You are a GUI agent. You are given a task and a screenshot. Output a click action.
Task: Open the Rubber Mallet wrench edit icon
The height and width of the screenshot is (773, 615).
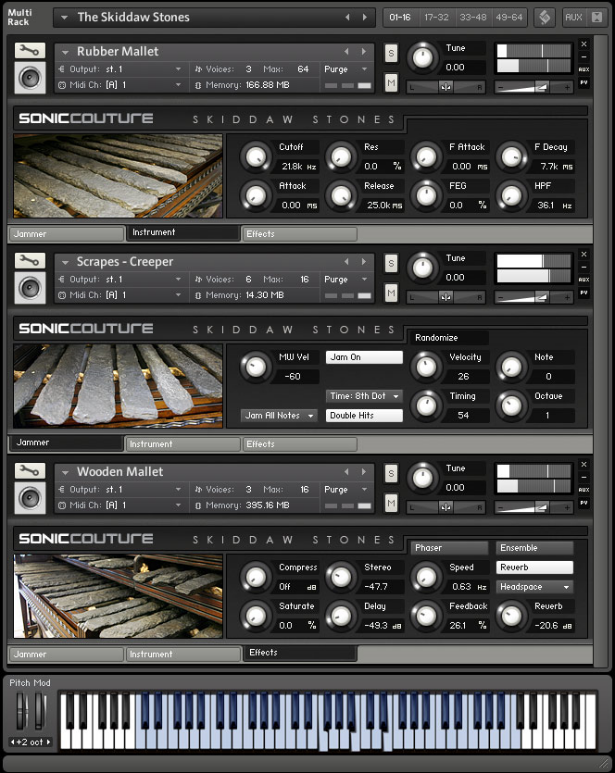tap(30, 50)
